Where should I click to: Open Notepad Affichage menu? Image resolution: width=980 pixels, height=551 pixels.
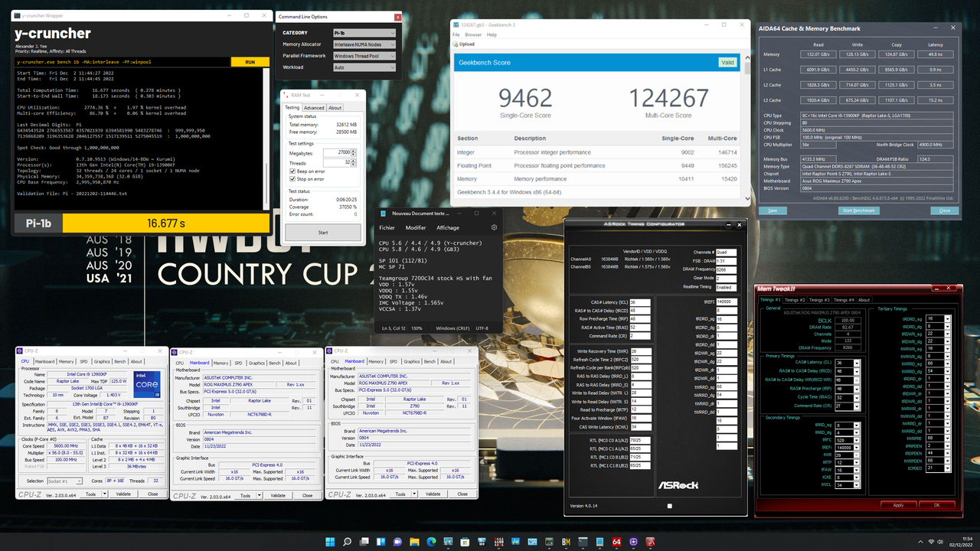tap(448, 227)
